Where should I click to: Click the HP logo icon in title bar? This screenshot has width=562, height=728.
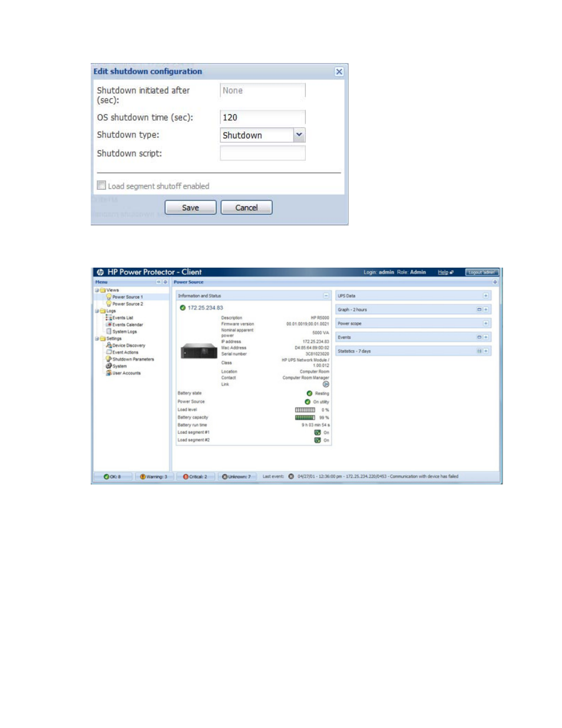point(100,272)
